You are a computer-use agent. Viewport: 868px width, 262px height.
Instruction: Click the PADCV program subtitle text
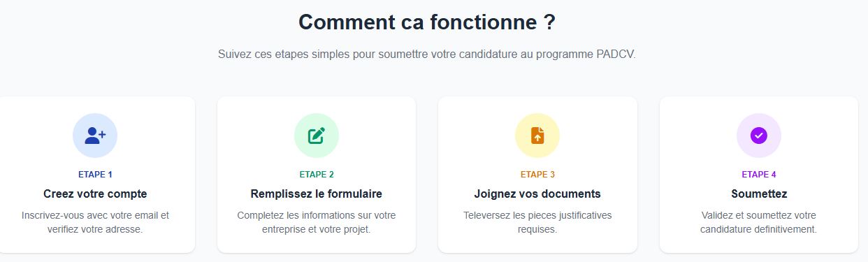coord(427,54)
